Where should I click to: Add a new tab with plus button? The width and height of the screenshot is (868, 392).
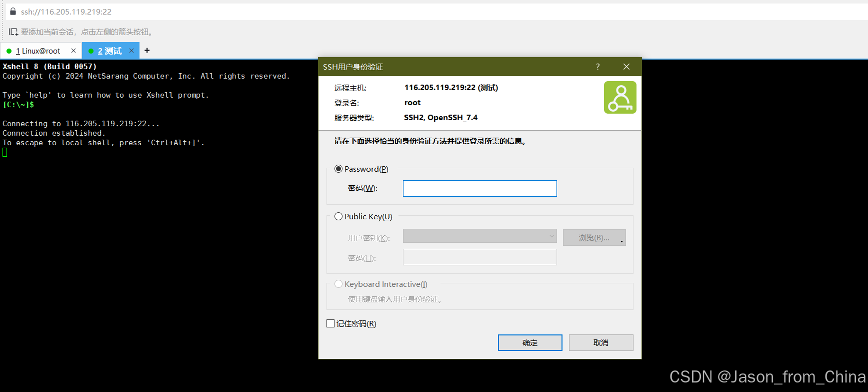(147, 51)
